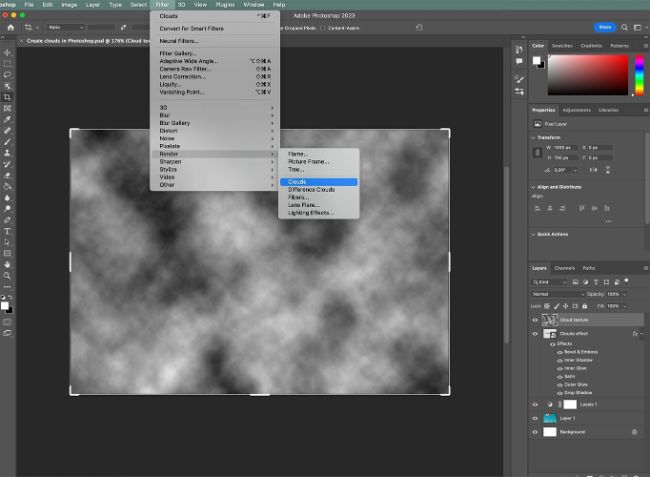Collapse the Transform section in Properties
This screenshot has width=650, height=477.
pyautogui.click(x=535, y=140)
